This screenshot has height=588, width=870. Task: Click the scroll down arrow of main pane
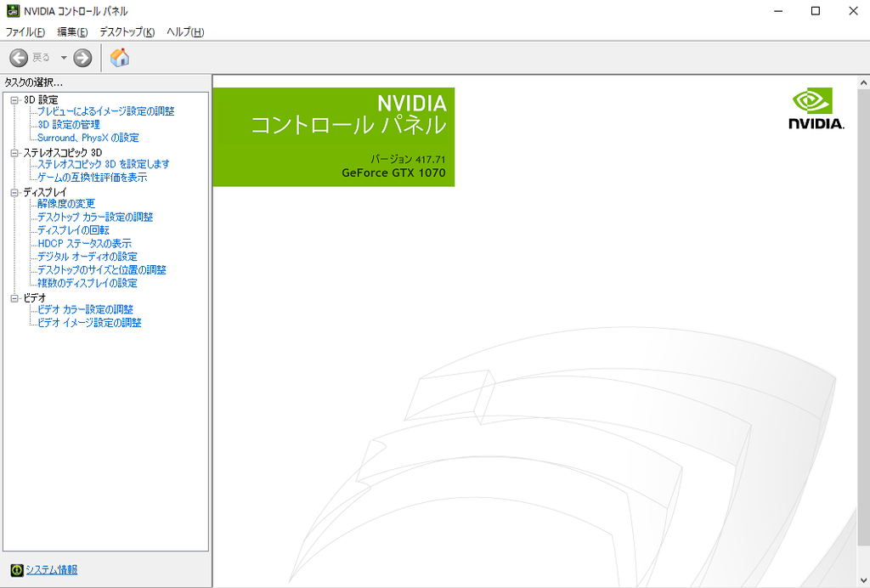(x=863, y=581)
